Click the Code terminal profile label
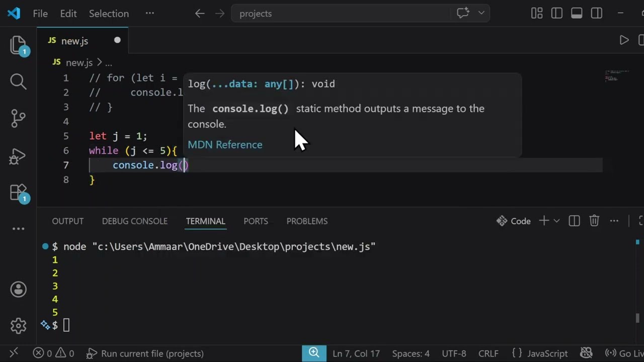The image size is (644, 362). pos(514,221)
